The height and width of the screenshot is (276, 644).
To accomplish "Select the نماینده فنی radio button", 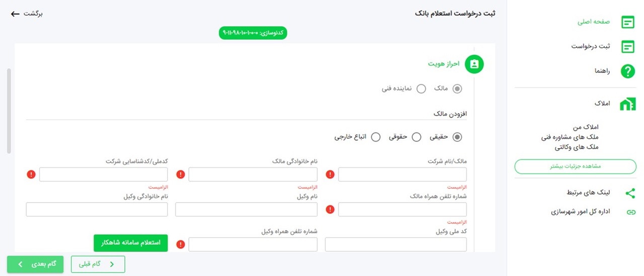I will click(x=421, y=89).
